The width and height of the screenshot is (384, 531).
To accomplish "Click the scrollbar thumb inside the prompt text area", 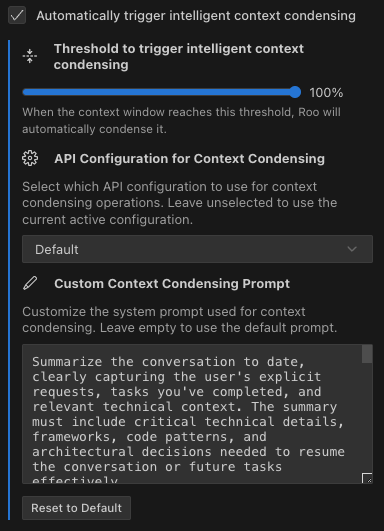I will point(367,354).
